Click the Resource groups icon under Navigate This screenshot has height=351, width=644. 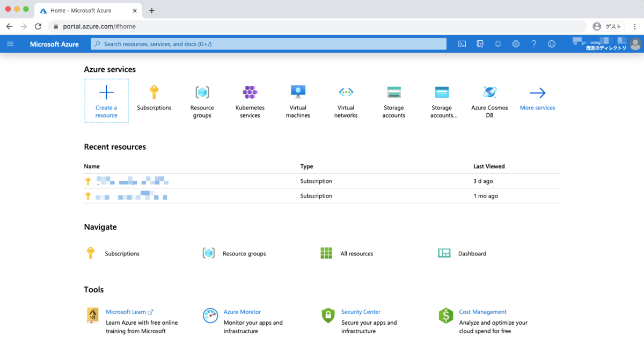(209, 253)
